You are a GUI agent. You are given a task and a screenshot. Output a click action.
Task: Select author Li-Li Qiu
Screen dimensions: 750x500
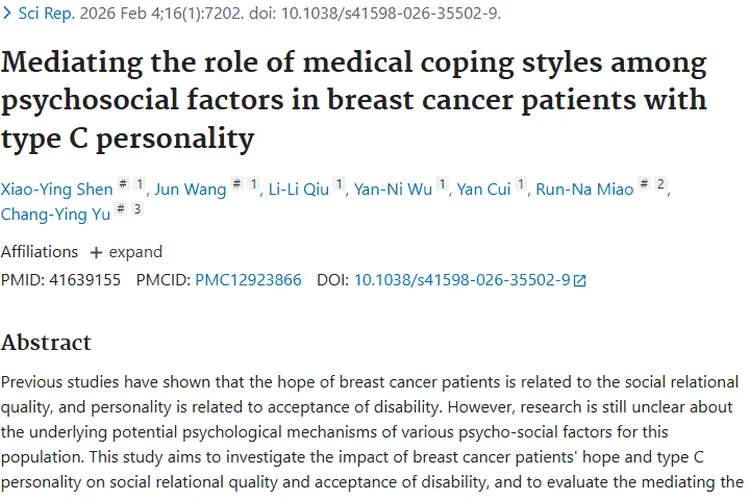click(x=298, y=189)
